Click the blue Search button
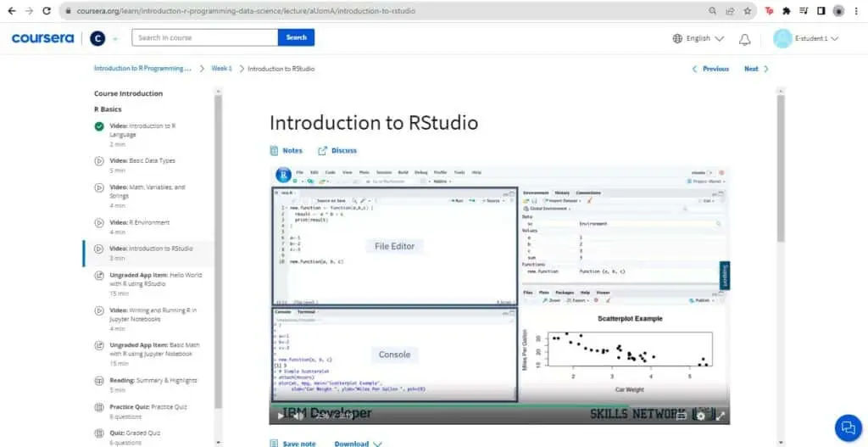This screenshot has width=868, height=447. coord(296,37)
